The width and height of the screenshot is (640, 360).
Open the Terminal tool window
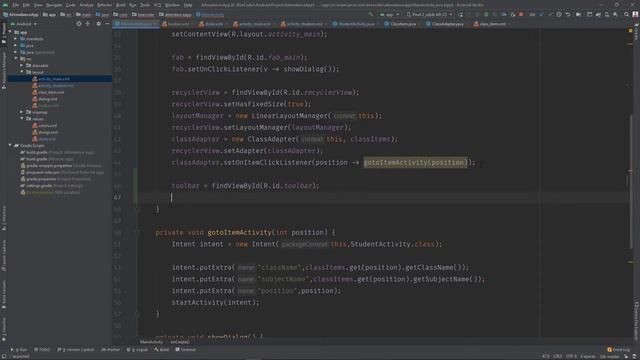pyautogui.click(x=186, y=350)
